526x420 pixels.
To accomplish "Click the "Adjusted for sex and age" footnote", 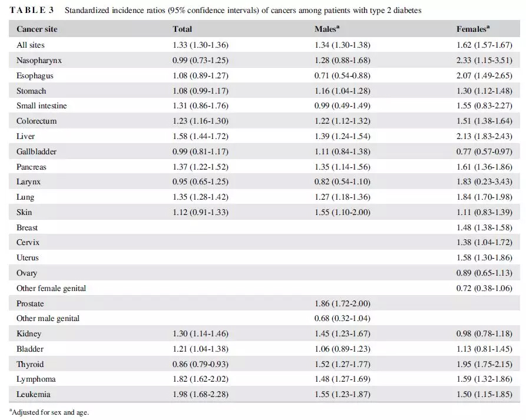I will (49, 412).
